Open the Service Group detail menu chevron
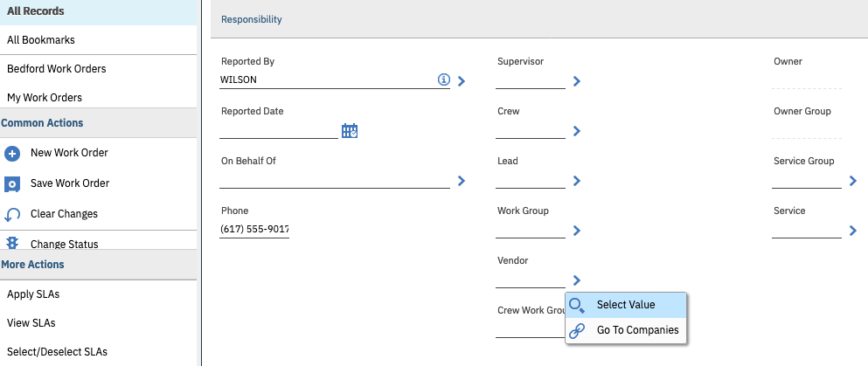 853,181
